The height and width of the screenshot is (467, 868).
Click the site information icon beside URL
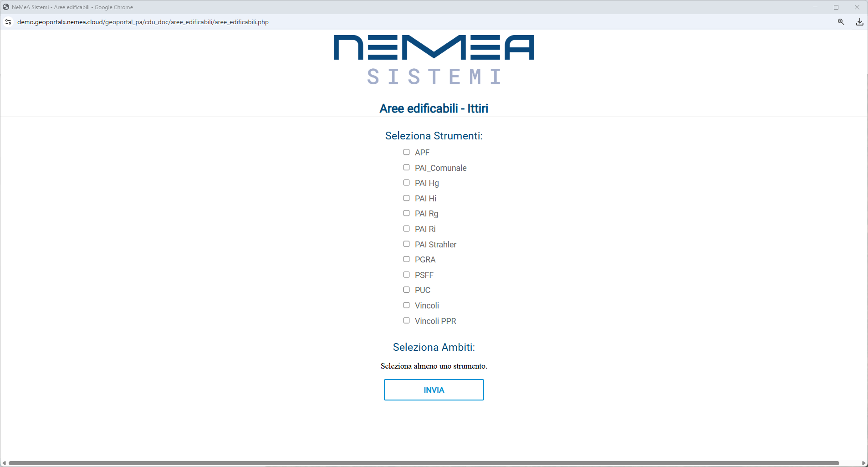(x=8, y=22)
